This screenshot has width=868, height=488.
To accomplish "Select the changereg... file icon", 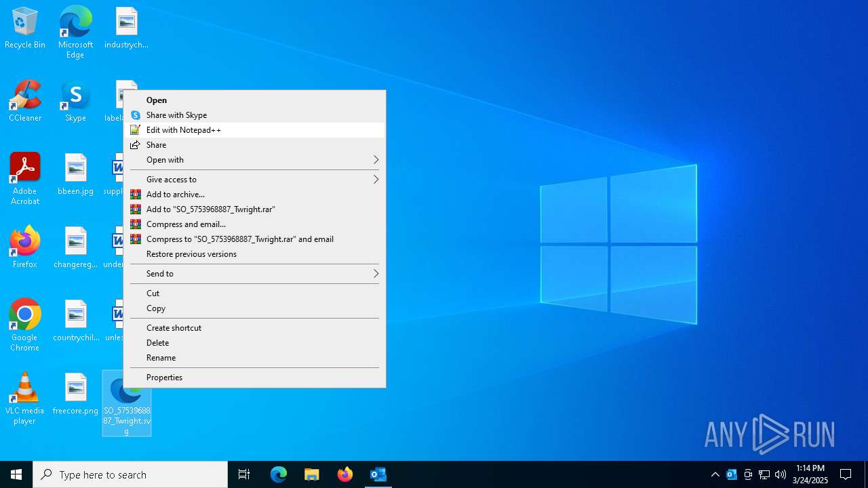I will coord(75,247).
